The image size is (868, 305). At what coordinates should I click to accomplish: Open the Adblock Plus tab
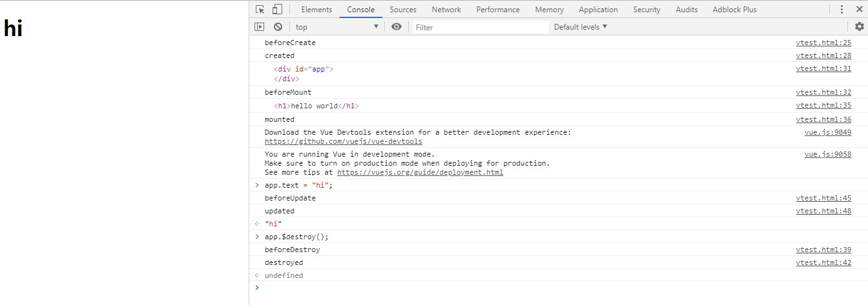734,9
